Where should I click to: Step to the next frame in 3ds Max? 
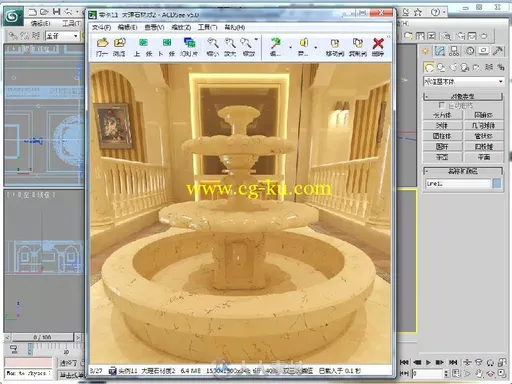pyautogui.click(x=440, y=362)
